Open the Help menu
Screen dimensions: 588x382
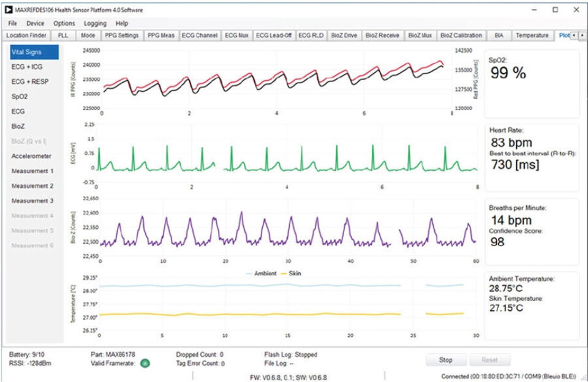click(x=122, y=23)
